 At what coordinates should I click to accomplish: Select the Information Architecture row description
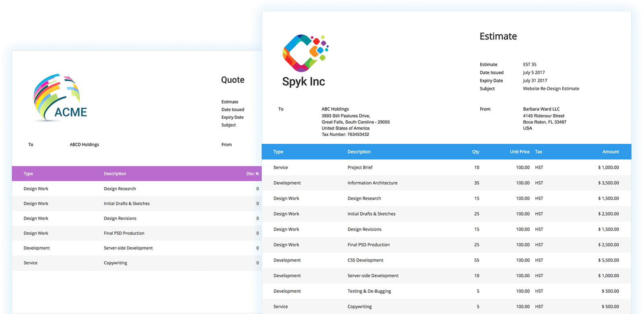tap(372, 183)
